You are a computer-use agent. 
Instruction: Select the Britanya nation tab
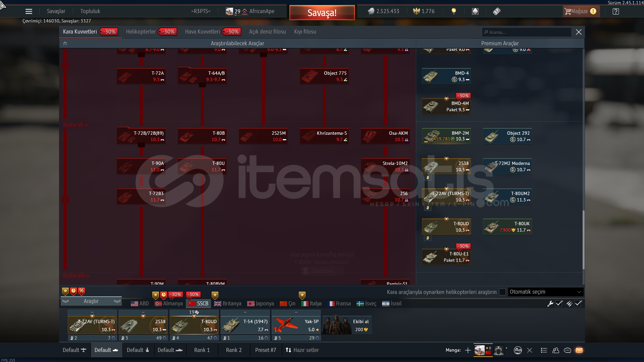[228, 304]
